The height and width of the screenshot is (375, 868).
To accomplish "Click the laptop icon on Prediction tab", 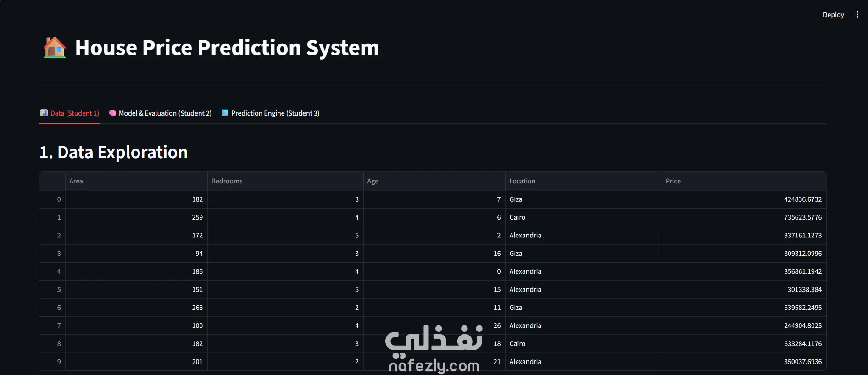I will pos(225,113).
